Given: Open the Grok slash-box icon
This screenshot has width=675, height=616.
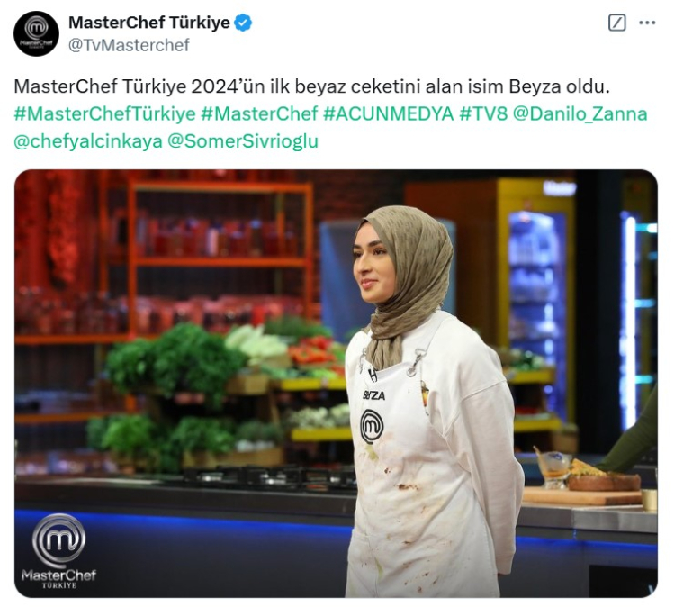Looking at the screenshot, I should (616, 23).
